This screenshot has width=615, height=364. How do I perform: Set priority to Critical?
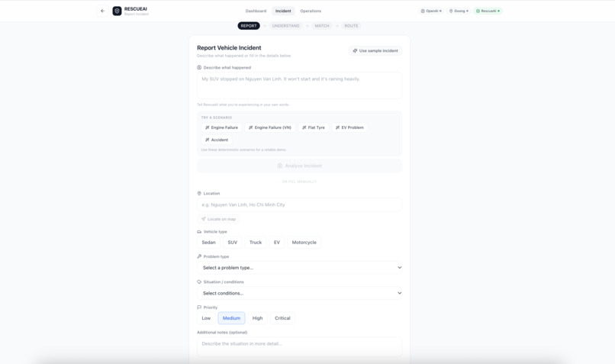pyautogui.click(x=282, y=318)
